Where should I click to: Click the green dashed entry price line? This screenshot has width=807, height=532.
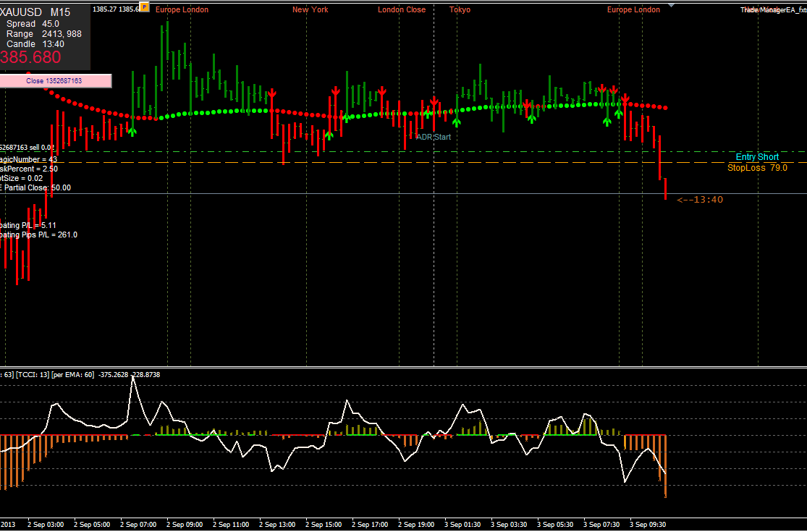[x=404, y=152]
